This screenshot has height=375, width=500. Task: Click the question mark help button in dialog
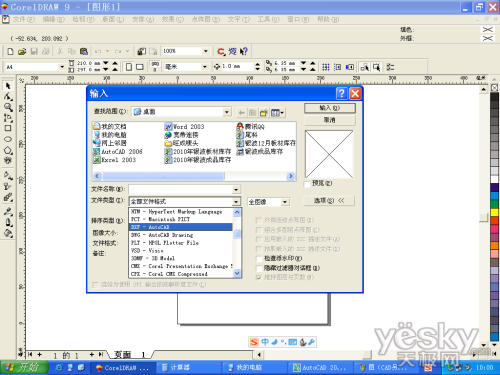coord(342,93)
